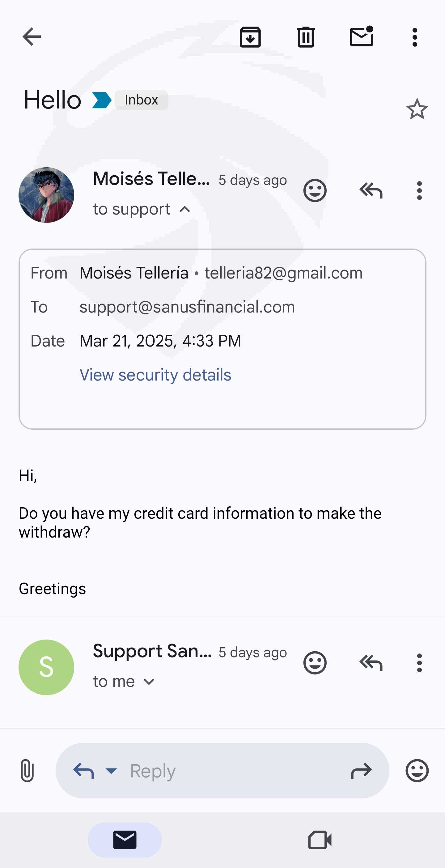
Task: Open the View security details link
Action: pyautogui.click(x=155, y=375)
